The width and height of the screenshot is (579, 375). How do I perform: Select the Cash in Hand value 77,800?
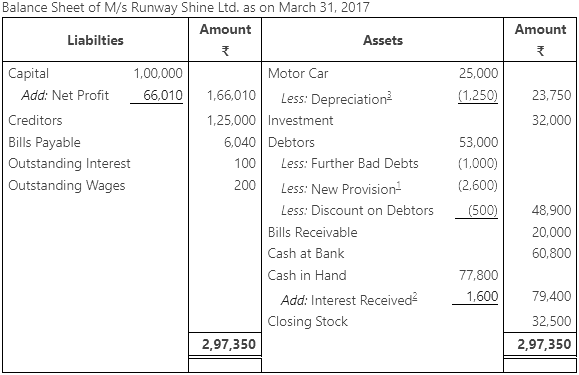click(x=479, y=275)
